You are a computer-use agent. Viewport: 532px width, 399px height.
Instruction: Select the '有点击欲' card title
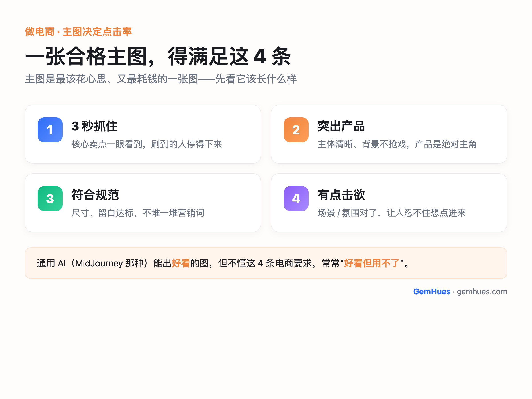pos(341,195)
